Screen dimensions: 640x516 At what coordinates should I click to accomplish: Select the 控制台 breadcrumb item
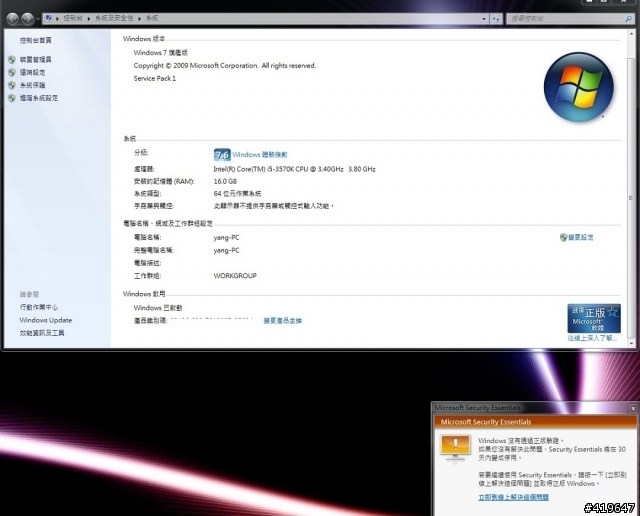(x=73, y=18)
